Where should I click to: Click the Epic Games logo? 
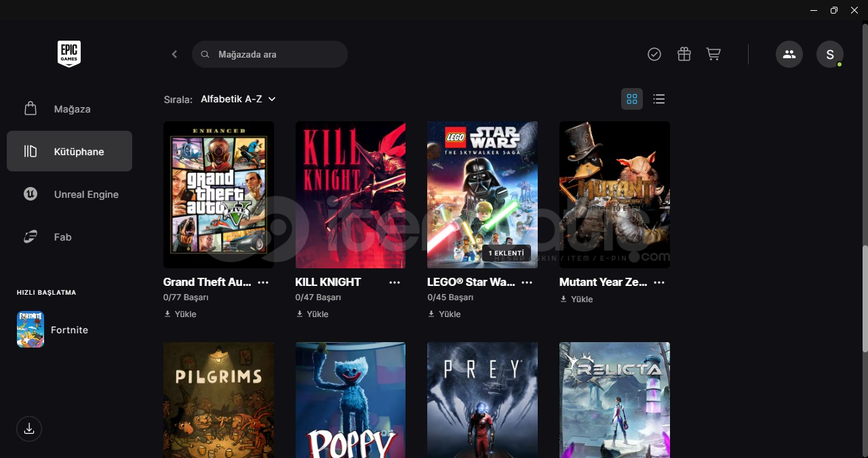point(69,54)
